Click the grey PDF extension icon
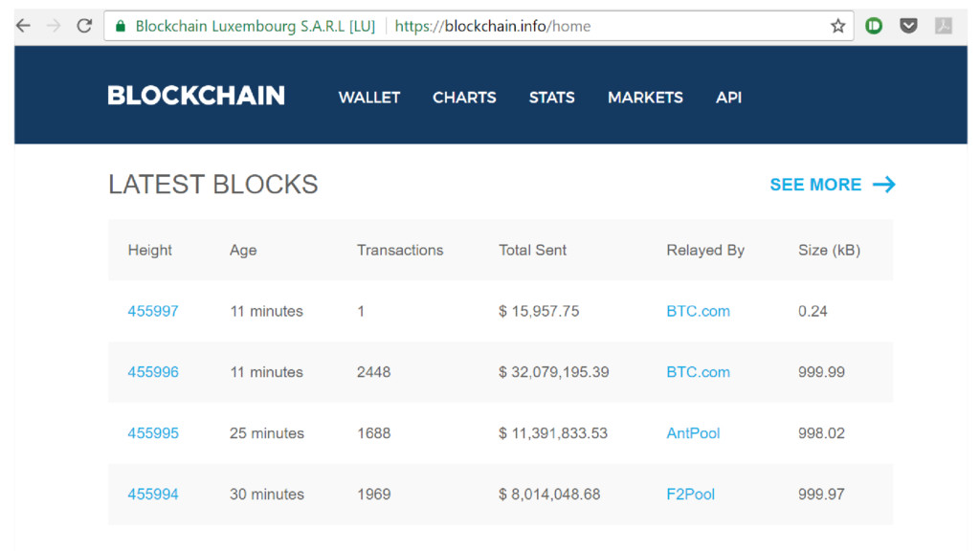The width and height of the screenshot is (980, 551). (x=943, y=26)
